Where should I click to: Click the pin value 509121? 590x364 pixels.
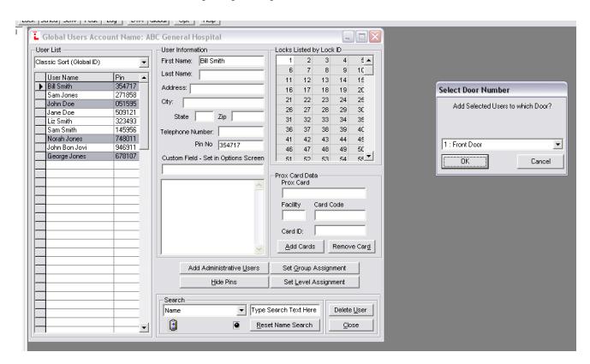coord(126,112)
